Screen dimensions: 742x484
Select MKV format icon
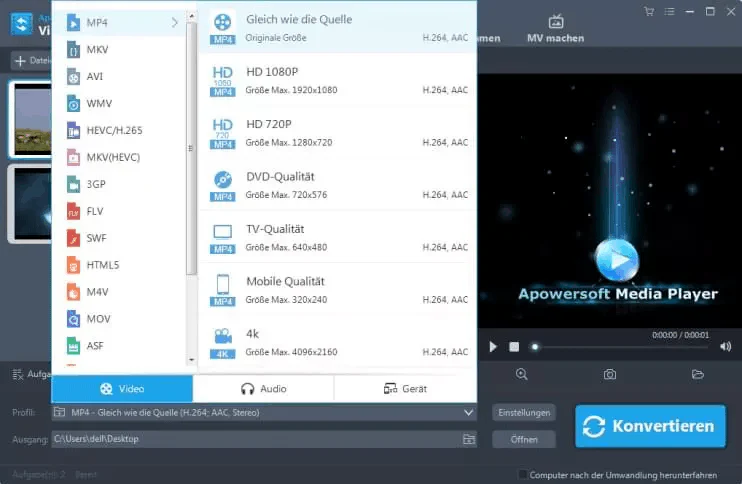pyautogui.click(x=73, y=50)
